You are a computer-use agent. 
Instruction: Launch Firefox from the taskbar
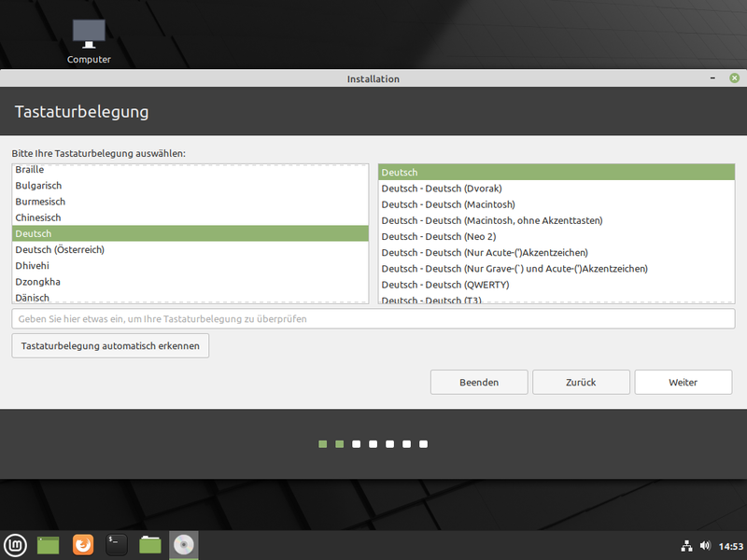(82, 545)
